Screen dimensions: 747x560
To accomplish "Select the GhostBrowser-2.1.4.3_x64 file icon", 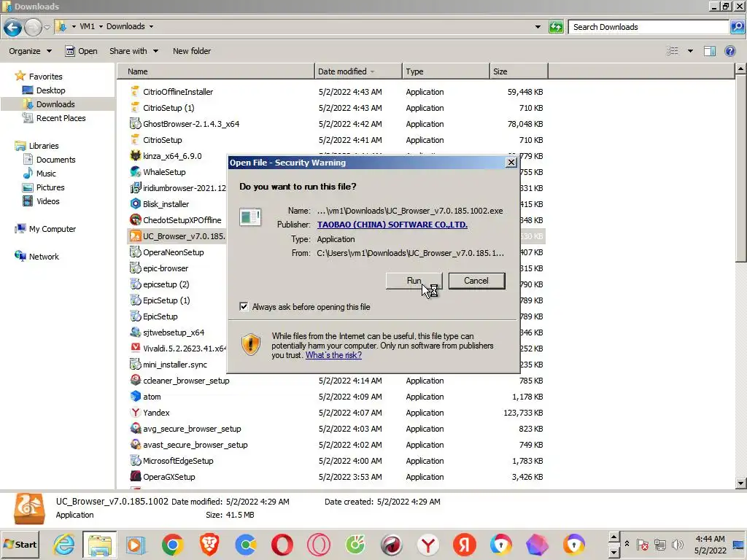I will (x=135, y=124).
